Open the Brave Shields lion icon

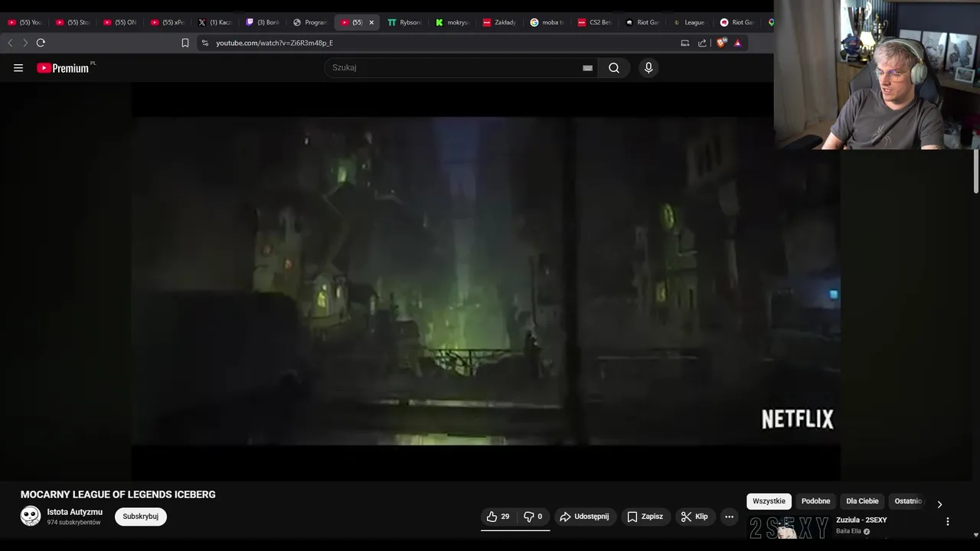pyautogui.click(x=721, y=43)
